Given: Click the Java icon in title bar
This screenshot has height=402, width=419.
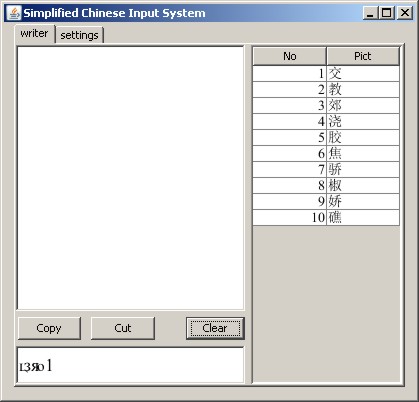Looking at the screenshot, I should click(14, 13).
